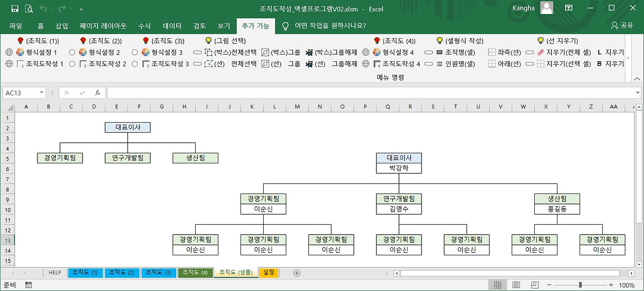Run 형식설정 2 command
Image resolution: width=644 pixels, height=291 pixels.
99,52
